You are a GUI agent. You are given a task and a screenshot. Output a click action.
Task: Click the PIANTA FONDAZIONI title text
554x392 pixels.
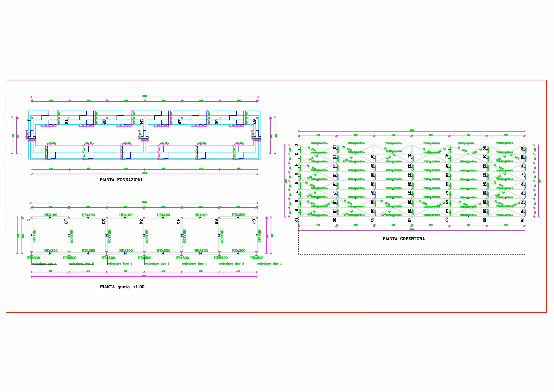pos(121,180)
